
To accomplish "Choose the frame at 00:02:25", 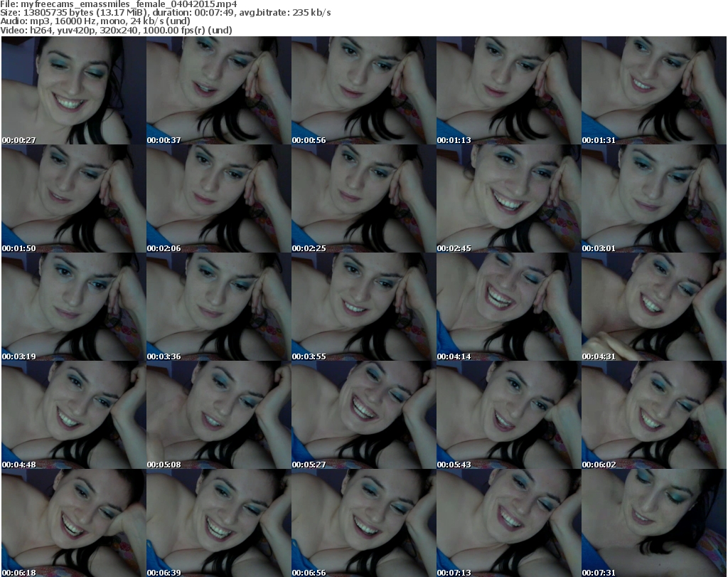I will coord(363,198).
